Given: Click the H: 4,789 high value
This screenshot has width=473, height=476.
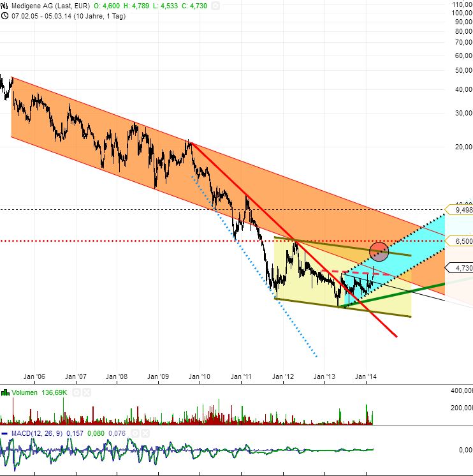Looking at the screenshot, I should (136, 6).
